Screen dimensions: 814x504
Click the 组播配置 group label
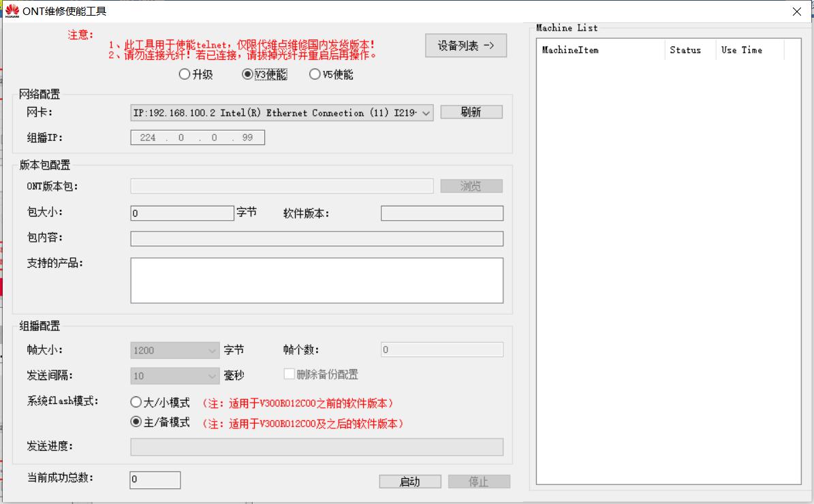40,326
